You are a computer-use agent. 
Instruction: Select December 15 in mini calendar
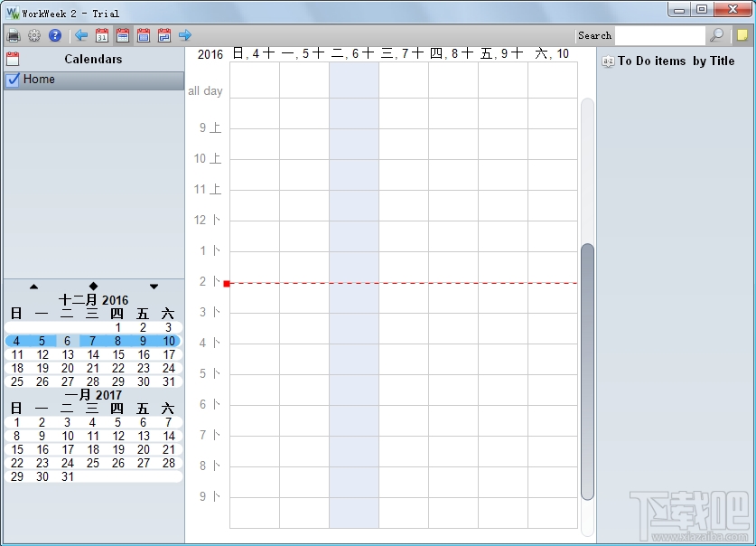tap(118, 355)
